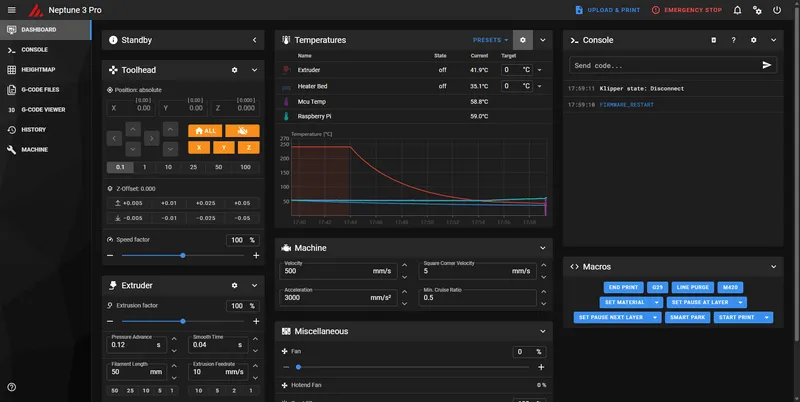Send console command with the arrow icon
Screen dimensions: 800x402
pos(767,65)
